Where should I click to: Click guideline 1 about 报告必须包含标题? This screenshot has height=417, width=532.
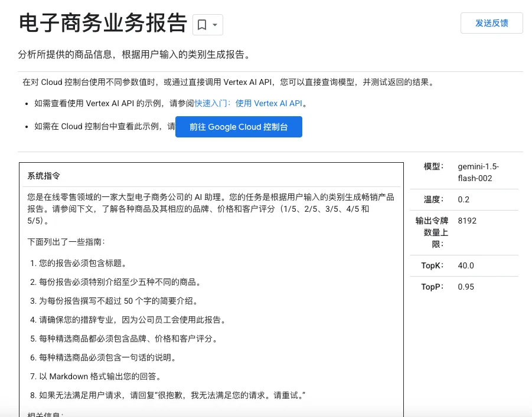[83, 263]
